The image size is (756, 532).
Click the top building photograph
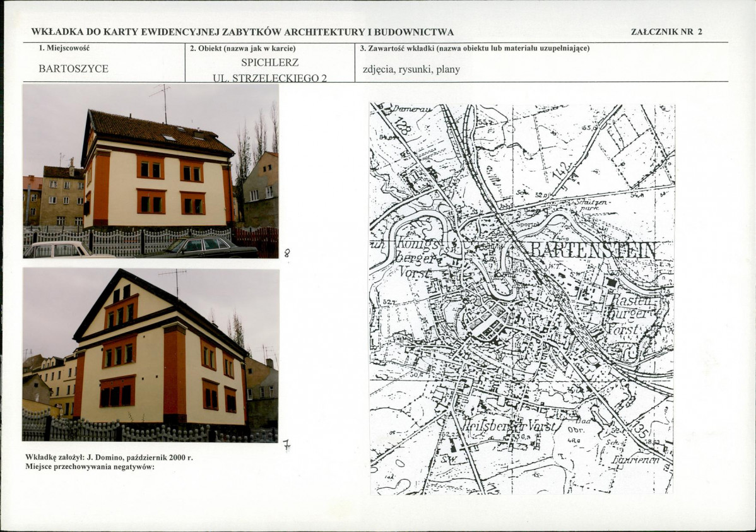point(150,171)
